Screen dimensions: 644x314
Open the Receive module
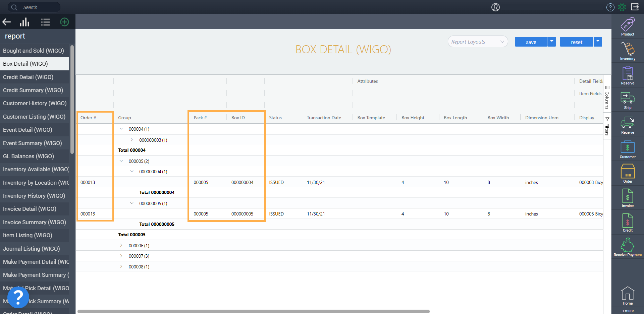(628, 125)
